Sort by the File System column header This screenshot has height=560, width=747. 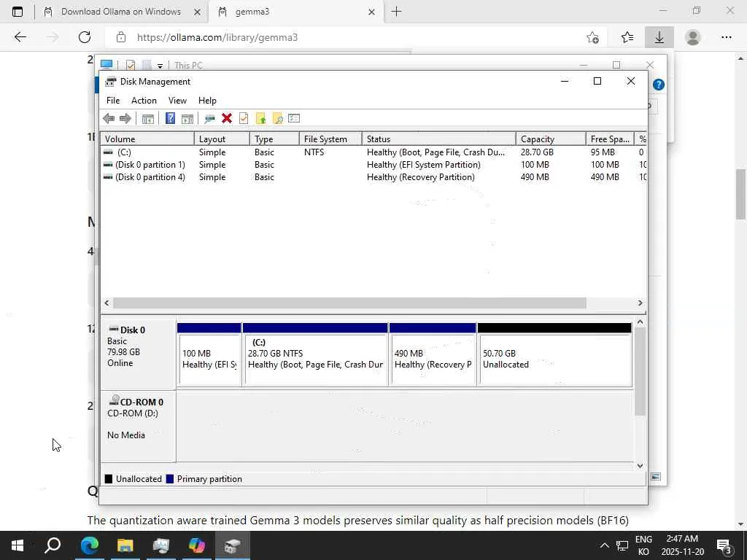pyautogui.click(x=330, y=139)
